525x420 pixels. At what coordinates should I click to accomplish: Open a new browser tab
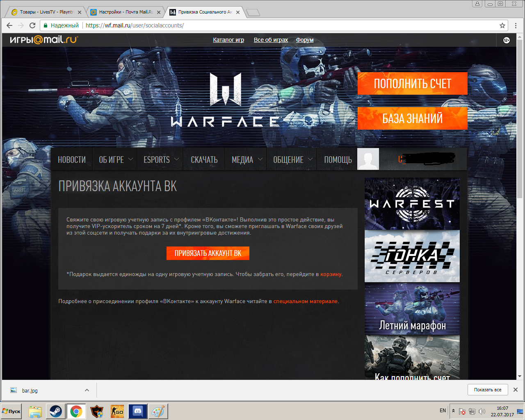[x=253, y=13]
